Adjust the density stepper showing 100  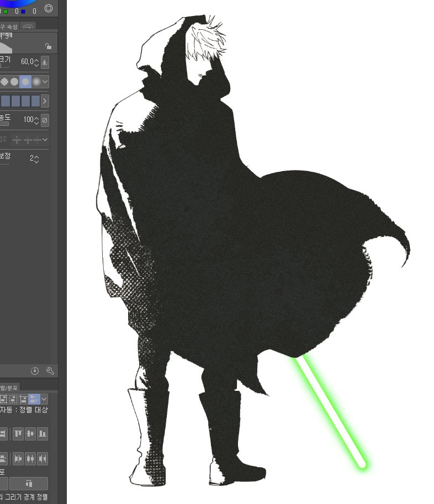[36, 120]
